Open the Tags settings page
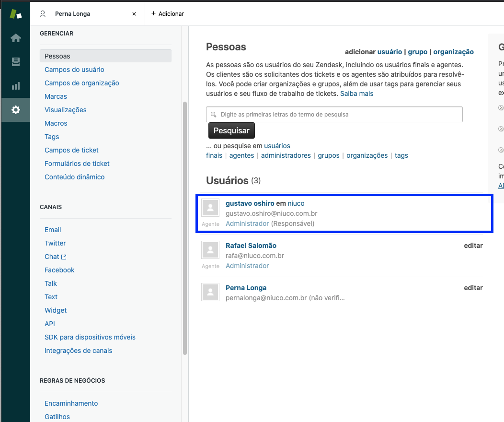This screenshot has height=422, width=504. pos(52,137)
